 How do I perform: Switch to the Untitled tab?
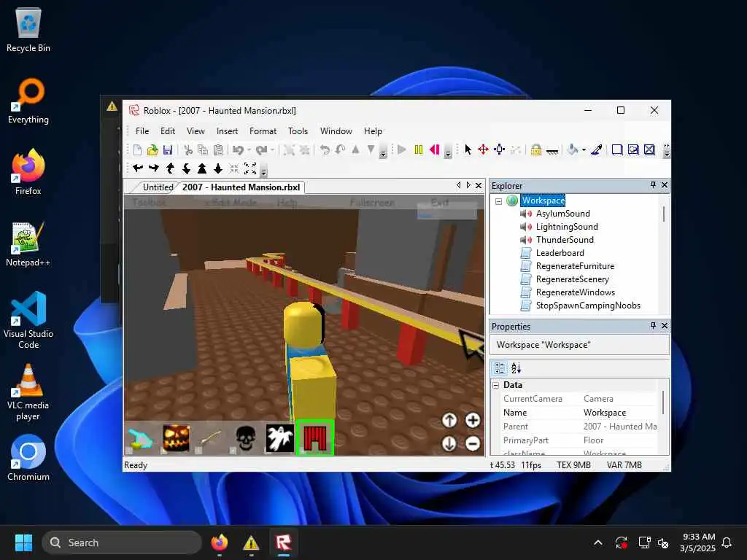pos(158,187)
